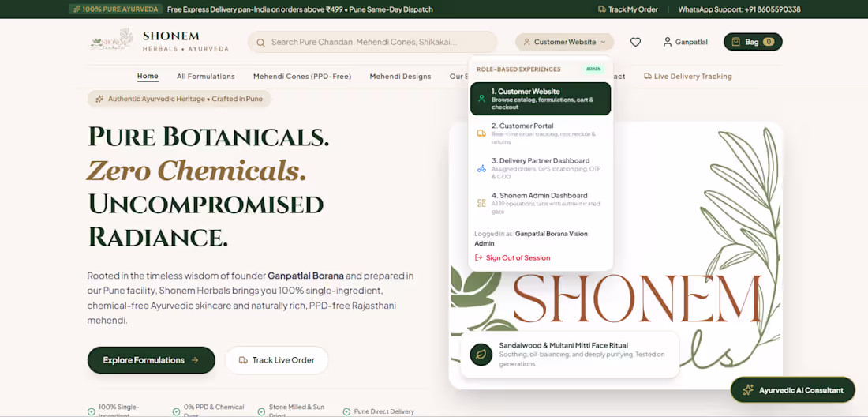
Task: Click the sparkle icon in Authentic Ayurvedic Heritage badge
Action: click(99, 100)
